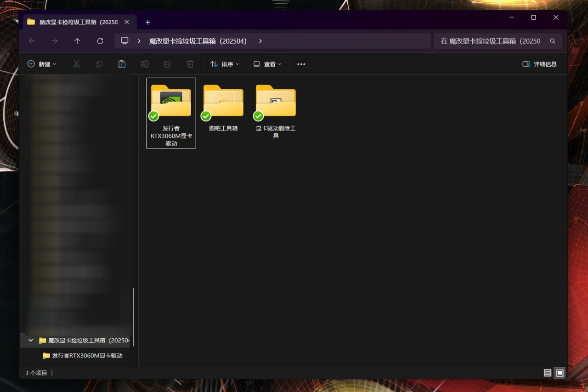The height and width of the screenshot is (392, 588).
Task: Navigate up one folder level
Action: coord(77,41)
